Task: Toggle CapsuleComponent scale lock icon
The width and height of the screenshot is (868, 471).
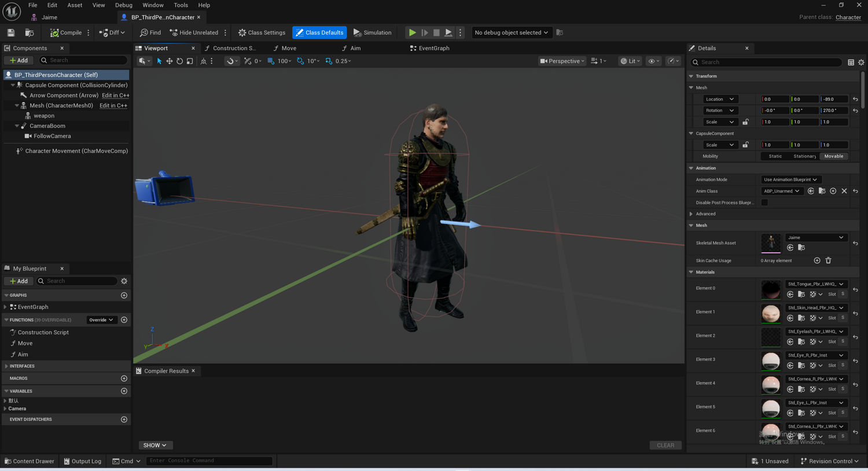Action: pos(745,145)
